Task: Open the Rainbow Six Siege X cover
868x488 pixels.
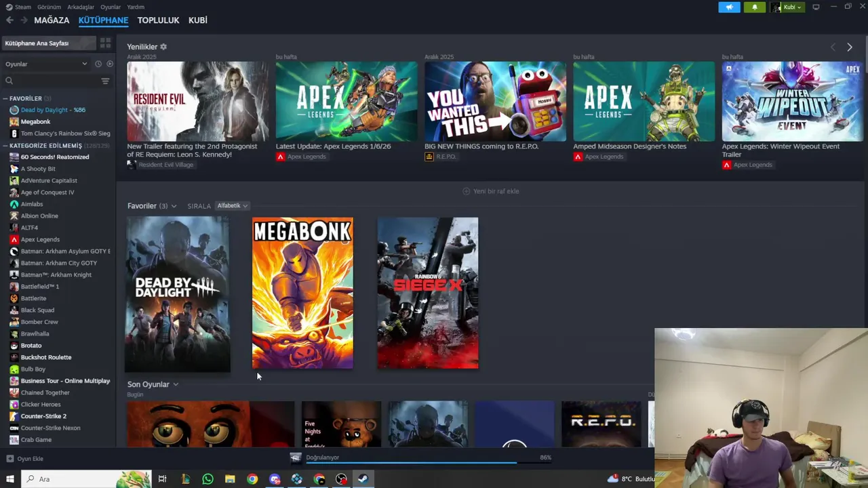Action: 428,293
